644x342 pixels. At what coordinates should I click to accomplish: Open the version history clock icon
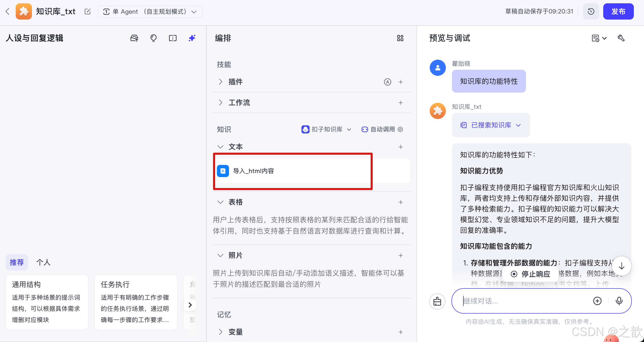pos(591,11)
